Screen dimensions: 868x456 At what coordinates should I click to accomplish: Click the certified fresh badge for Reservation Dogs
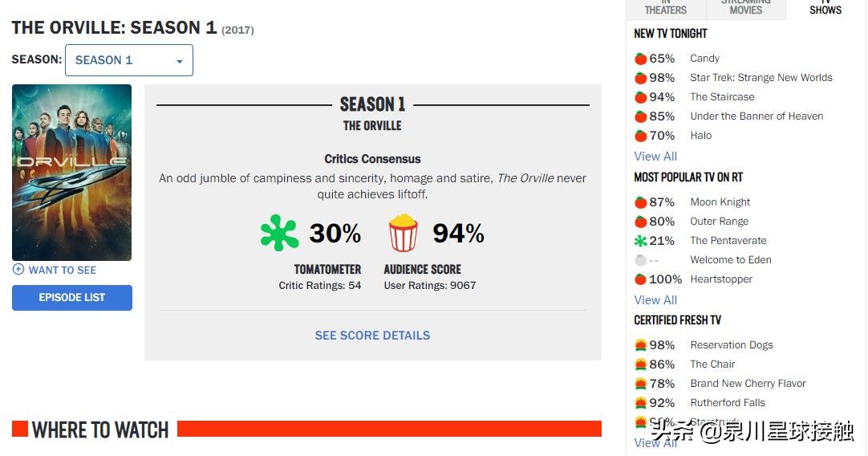pyautogui.click(x=640, y=345)
